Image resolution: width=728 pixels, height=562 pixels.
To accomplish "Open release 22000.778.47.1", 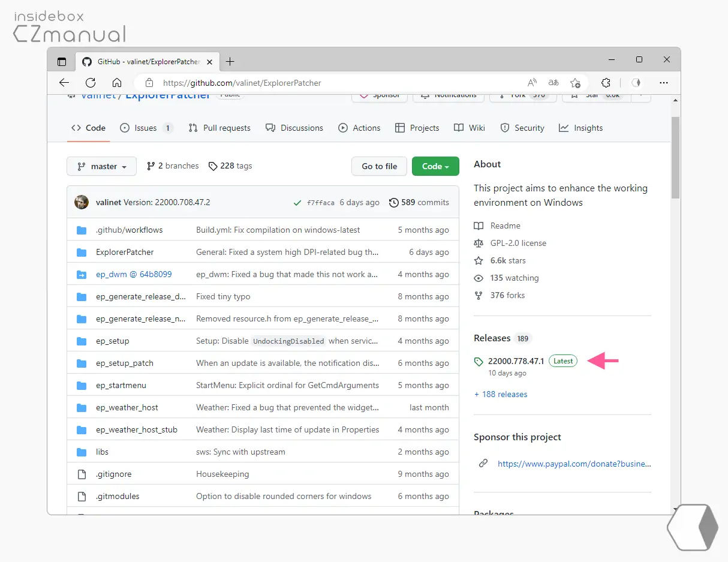I will pyautogui.click(x=516, y=361).
